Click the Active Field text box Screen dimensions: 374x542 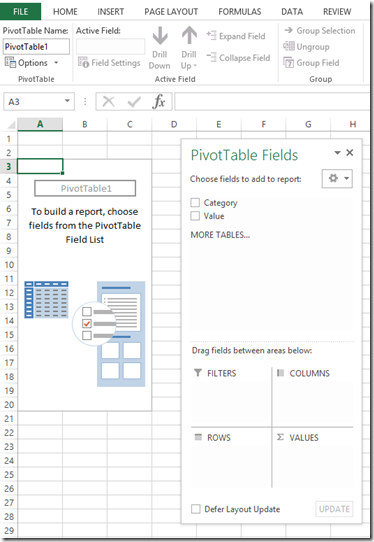click(110, 46)
